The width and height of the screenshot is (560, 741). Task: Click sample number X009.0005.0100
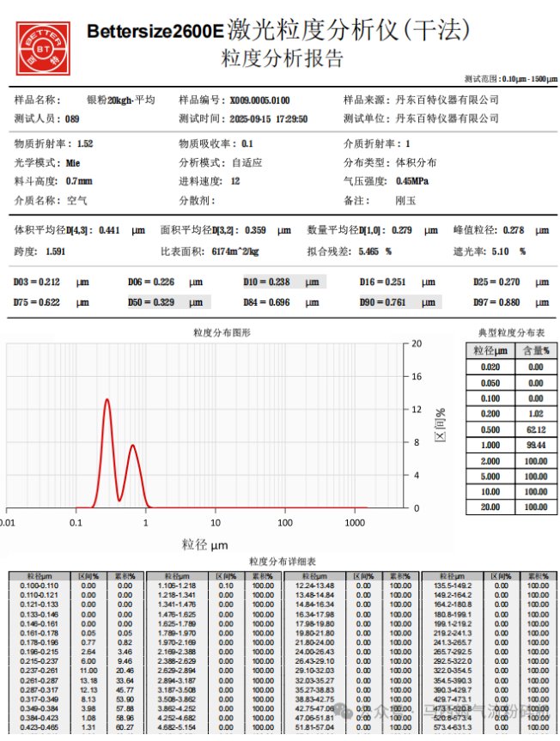click(x=260, y=100)
